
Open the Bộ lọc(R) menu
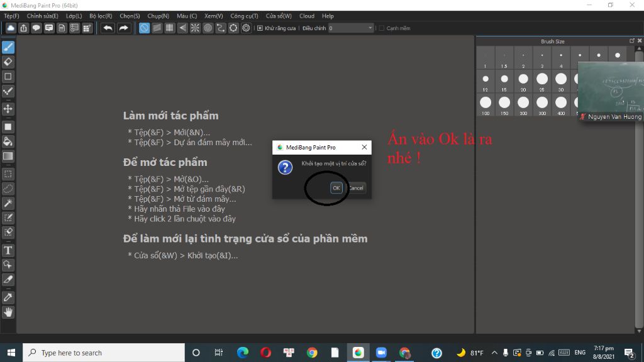tap(101, 16)
